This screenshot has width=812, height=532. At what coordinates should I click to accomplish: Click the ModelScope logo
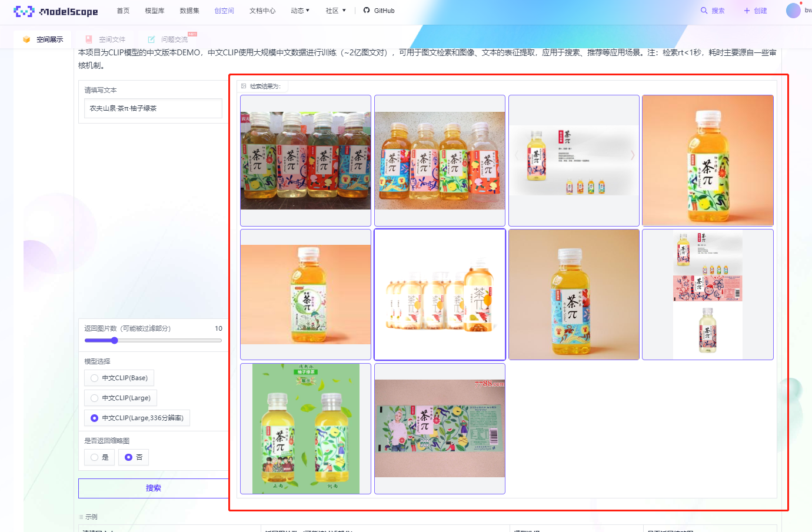point(56,11)
